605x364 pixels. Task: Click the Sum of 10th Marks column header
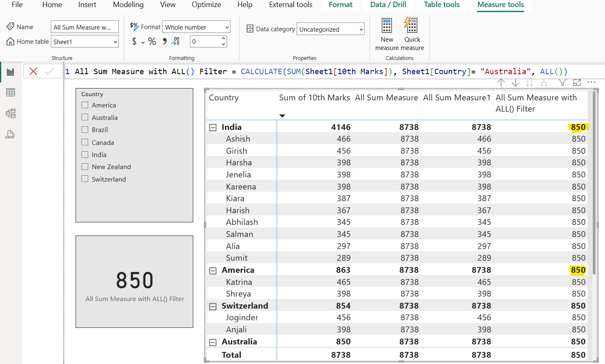click(x=314, y=97)
